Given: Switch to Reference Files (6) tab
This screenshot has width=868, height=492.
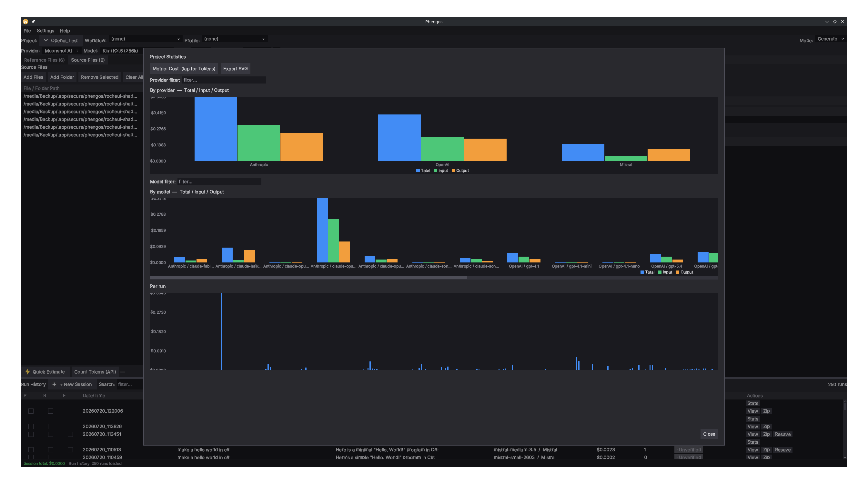Looking at the screenshot, I should coord(44,60).
